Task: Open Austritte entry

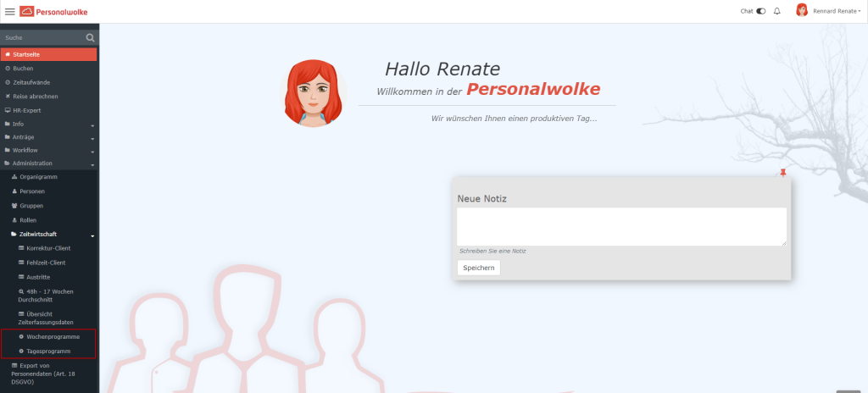Action: (38, 277)
